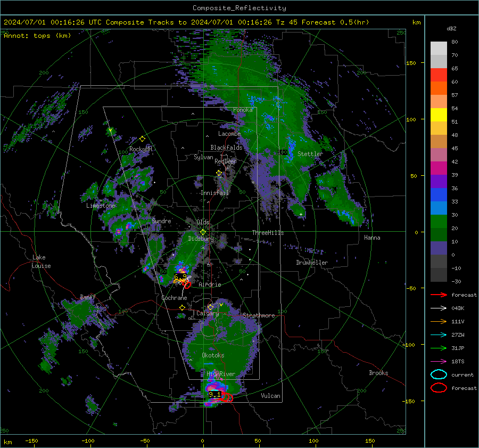Viewport: 479px width, 448px height.
Task: Click the Blackfalds city label
Action: click(x=226, y=148)
